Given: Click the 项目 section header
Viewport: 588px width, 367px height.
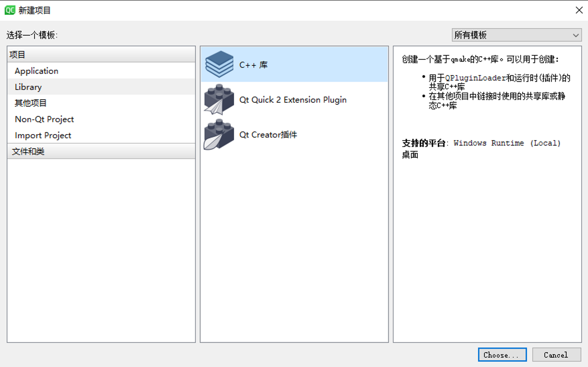Looking at the screenshot, I should click(x=101, y=55).
